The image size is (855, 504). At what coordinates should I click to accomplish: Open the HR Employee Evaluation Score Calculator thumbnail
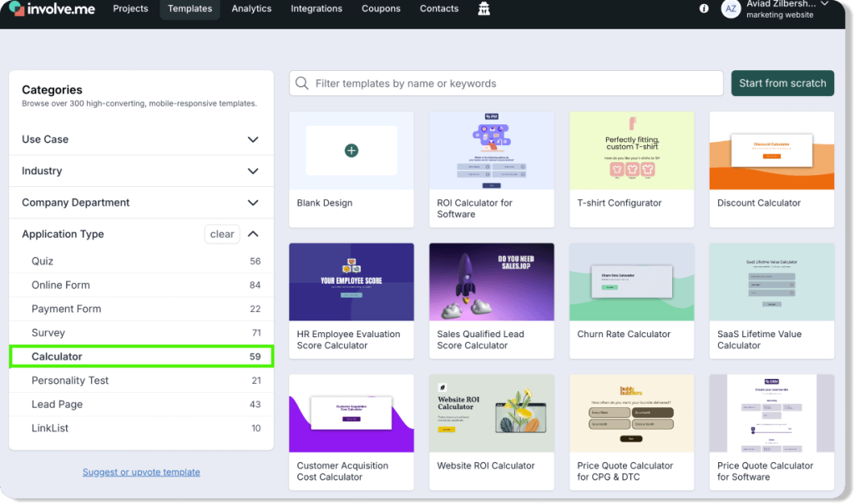[352, 282]
